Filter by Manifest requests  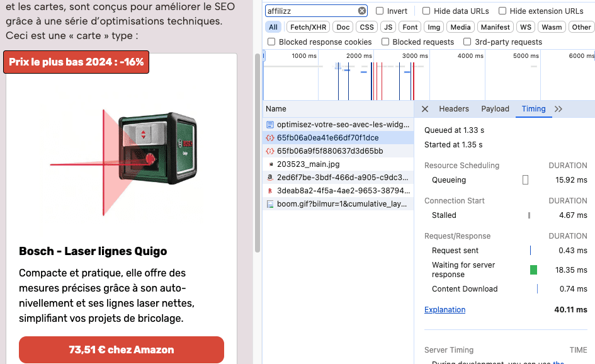click(495, 27)
